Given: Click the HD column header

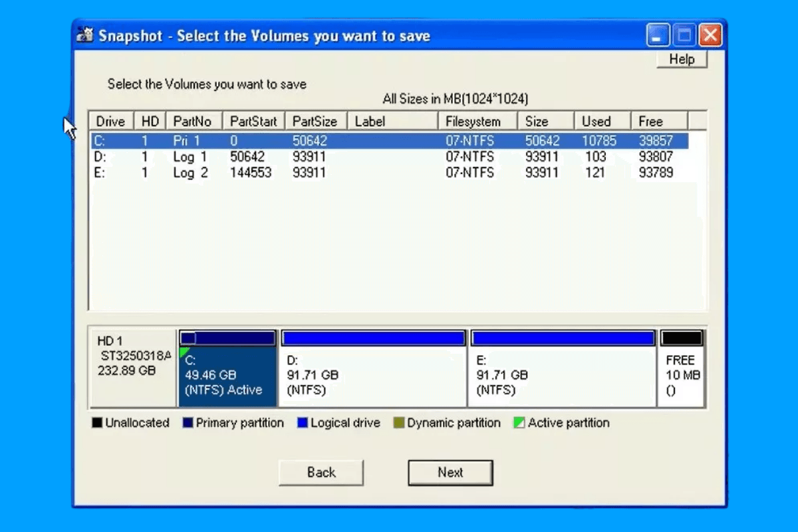Looking at the screenshot, I should tap(150, 121).
